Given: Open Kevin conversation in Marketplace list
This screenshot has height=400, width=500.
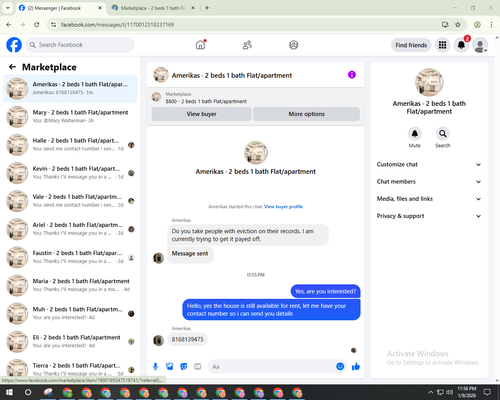Looking at the screenshot, I should point(70,173).
